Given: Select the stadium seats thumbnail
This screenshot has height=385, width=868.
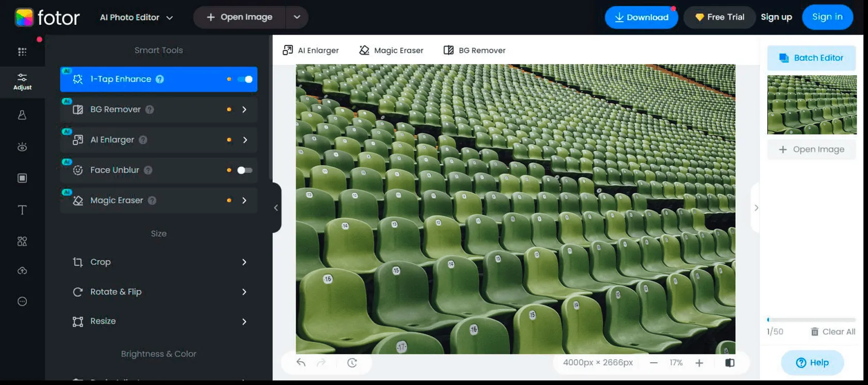Looking at the screenshot, I should [x=812, y=105].
